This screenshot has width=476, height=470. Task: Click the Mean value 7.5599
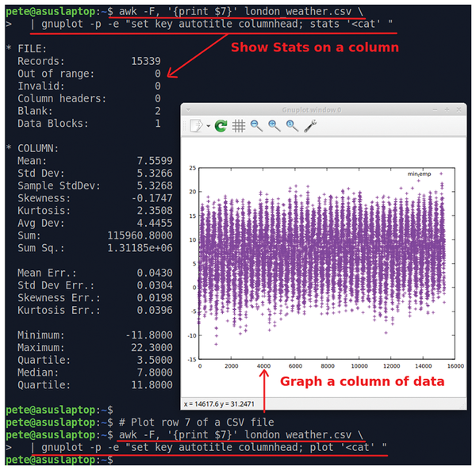coord(155,161)
